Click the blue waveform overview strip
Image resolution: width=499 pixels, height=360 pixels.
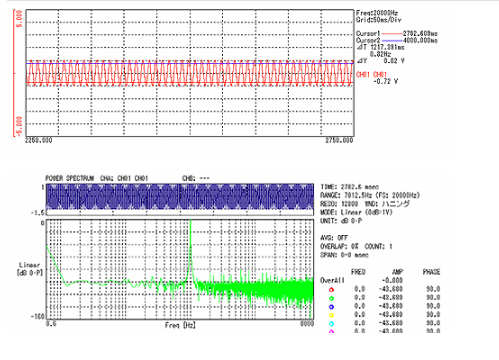(x=180, y=197)
